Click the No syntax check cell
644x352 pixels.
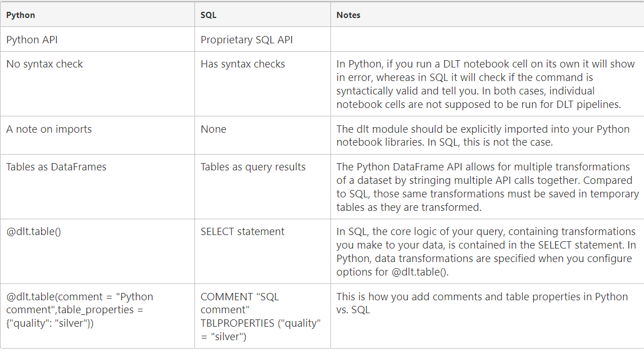97,84
